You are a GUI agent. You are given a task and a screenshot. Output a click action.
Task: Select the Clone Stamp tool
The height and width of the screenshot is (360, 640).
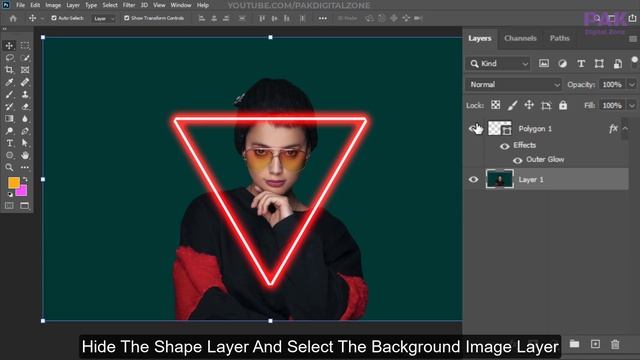pyautogui.click(x=25, y=94)
